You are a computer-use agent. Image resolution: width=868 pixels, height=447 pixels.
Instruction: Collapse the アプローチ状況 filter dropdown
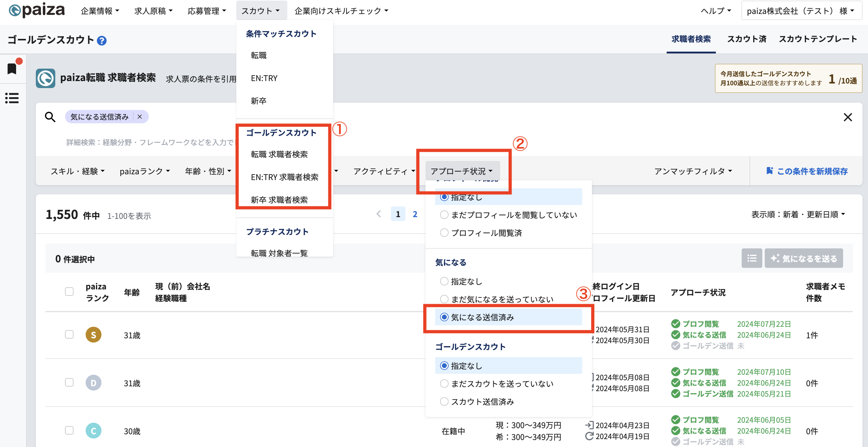click(462, 171)
